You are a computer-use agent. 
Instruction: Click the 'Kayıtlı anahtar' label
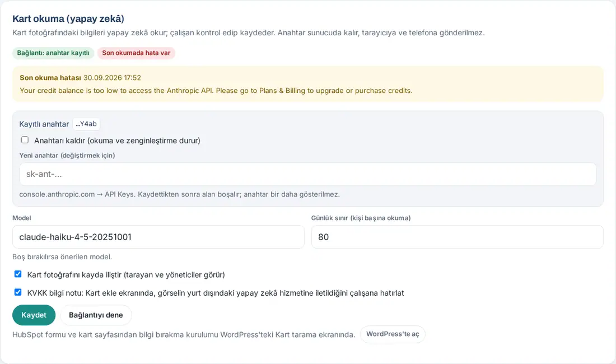44,124
